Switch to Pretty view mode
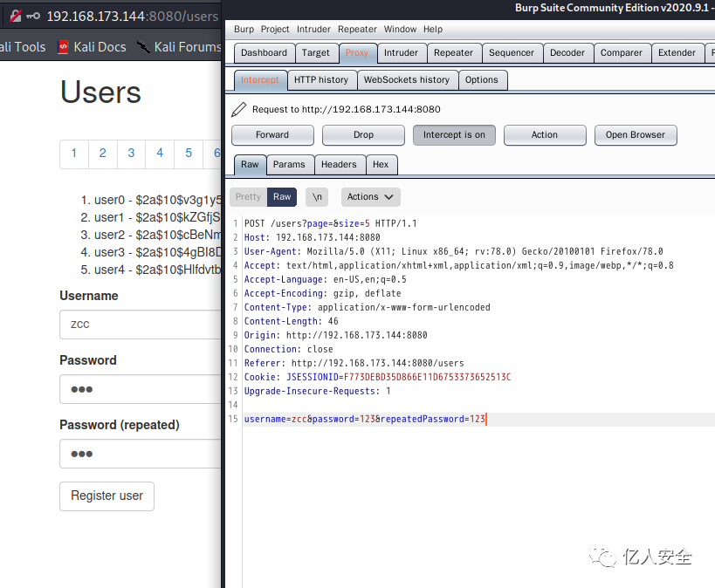Screen dimensions: 715x588 click(x=248, y=197)
